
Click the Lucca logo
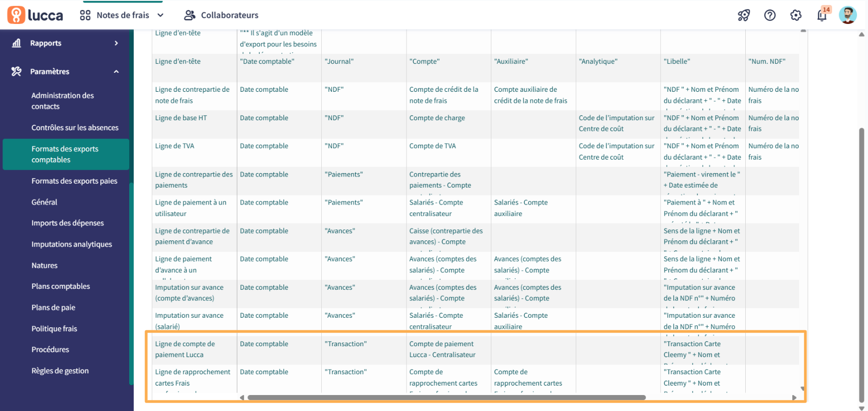(35, 15)
